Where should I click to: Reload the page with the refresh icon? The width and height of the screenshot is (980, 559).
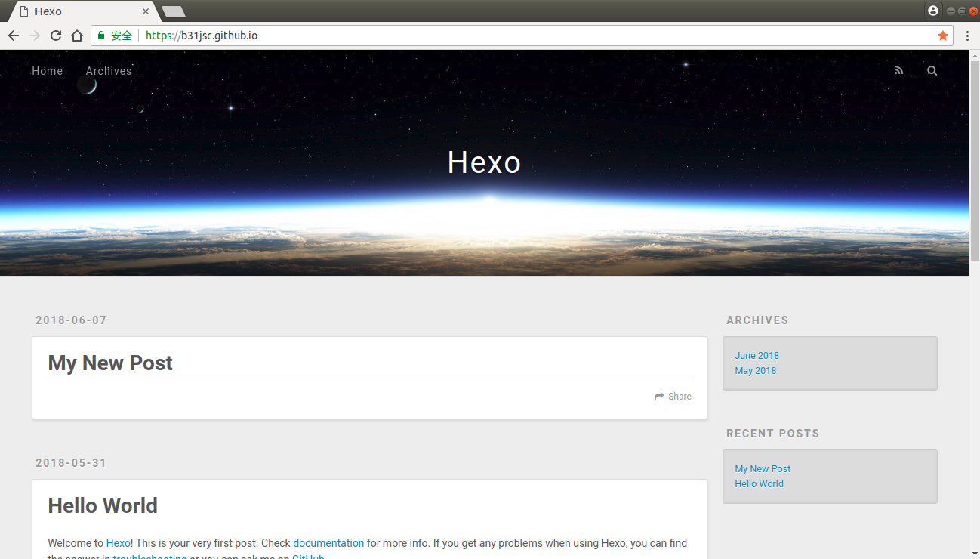(56, 36)
